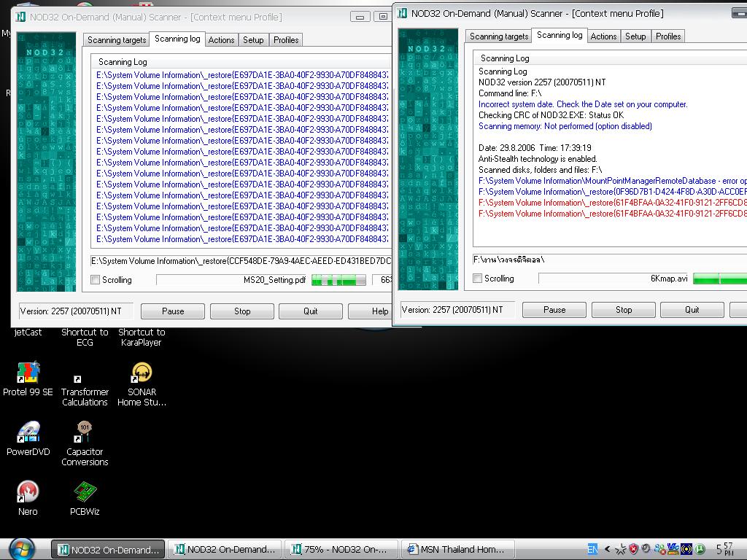Click the EN language indicator in tray
This screenshot has height=560, width=747.
click(592, 549)
